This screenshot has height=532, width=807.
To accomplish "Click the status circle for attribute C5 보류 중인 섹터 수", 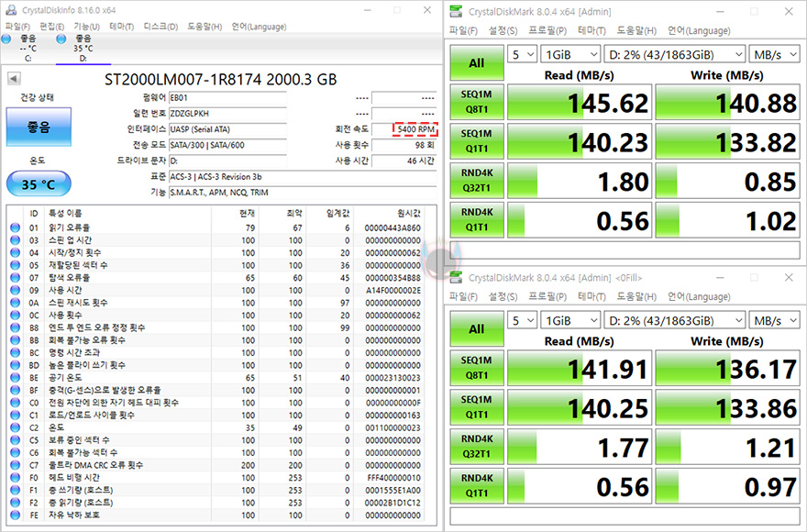I will point(15,440).
